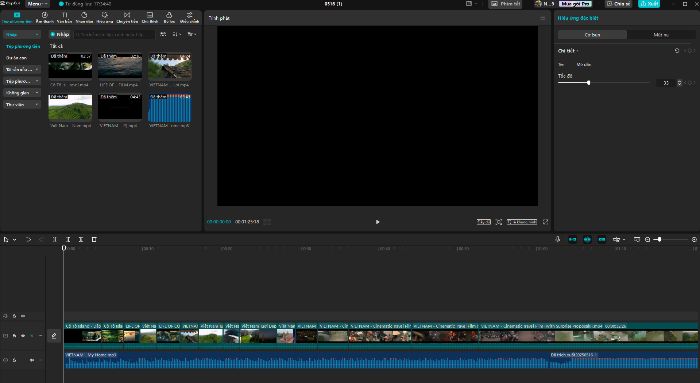Expand the Nhập dropdown in left sidebar
Viewport: 700px width, 383px height.
[x=22, y=34]
